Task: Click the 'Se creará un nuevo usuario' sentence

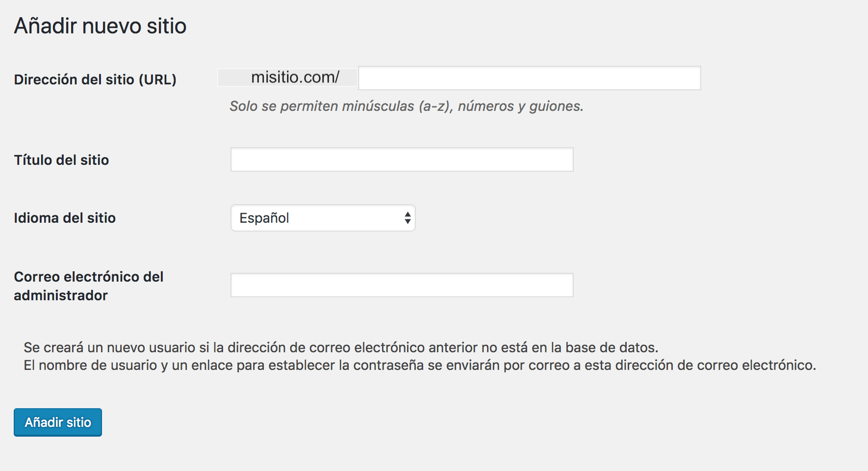Action: 340,347
